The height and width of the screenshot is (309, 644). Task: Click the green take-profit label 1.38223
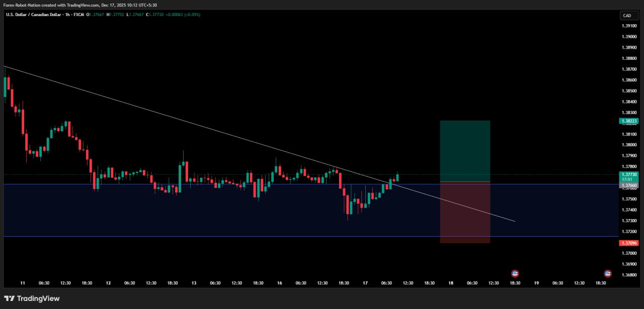(x=629, y=121)
